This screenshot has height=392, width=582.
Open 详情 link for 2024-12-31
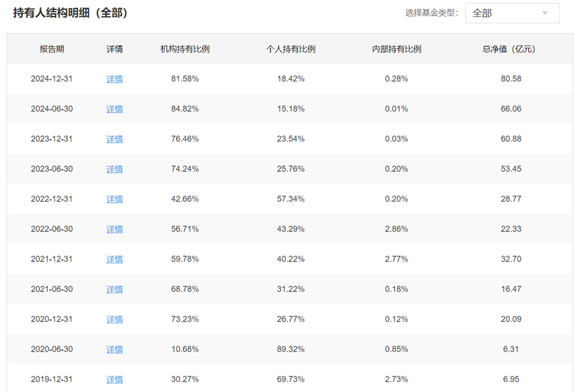[114, 79]
